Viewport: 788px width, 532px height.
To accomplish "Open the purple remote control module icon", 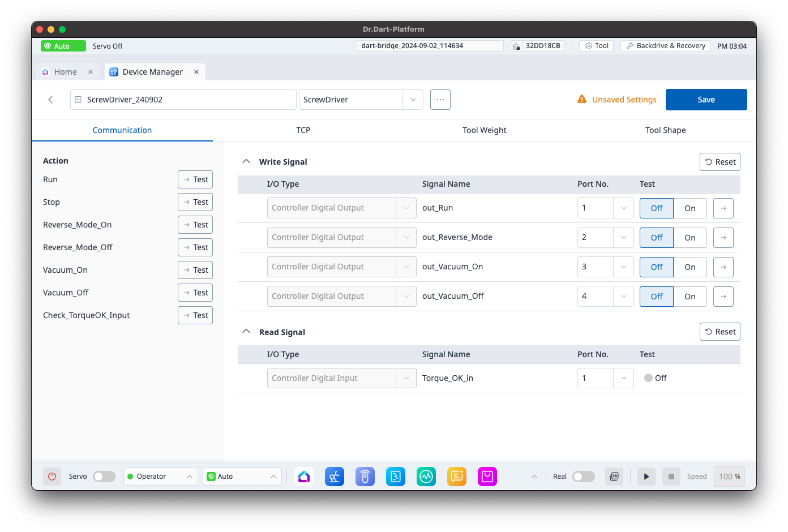I will pyautogui.click(x=365, y=477).
